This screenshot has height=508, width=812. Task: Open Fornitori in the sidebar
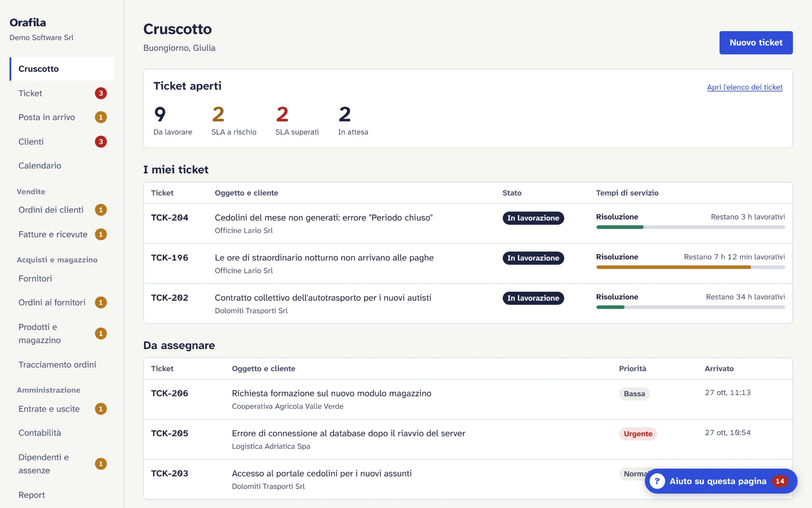[x=62, y=279]
